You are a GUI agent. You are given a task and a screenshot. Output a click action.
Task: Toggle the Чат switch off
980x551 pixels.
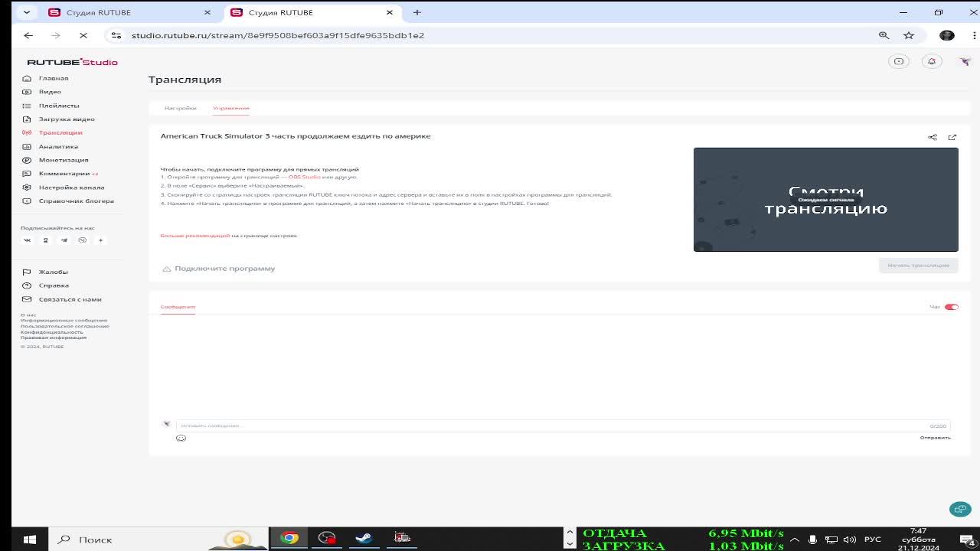pos(952,307)
